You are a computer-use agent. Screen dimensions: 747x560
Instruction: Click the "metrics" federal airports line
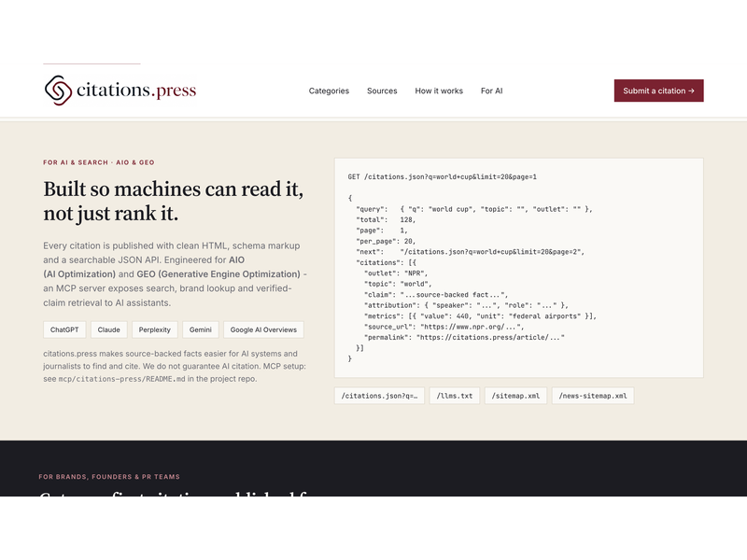tap(480, 316)
